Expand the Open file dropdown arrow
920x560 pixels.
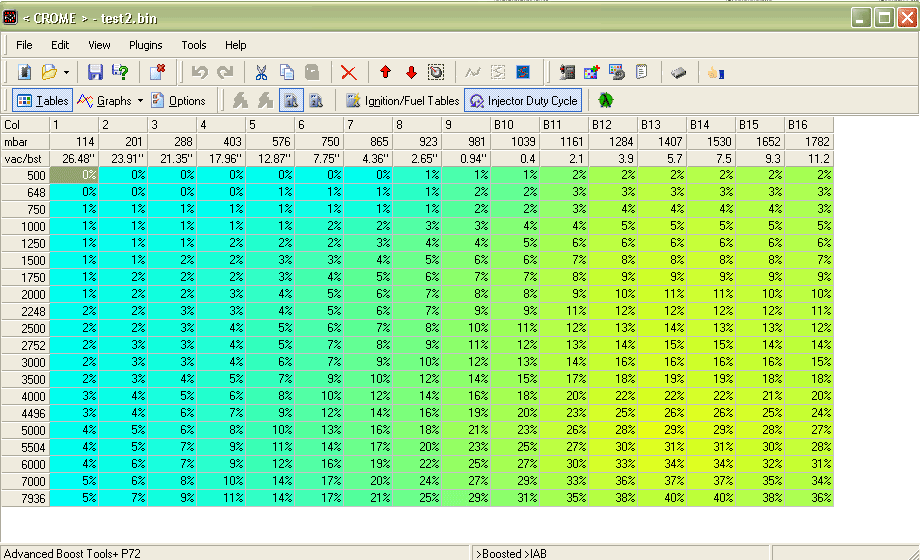point(66,72)
